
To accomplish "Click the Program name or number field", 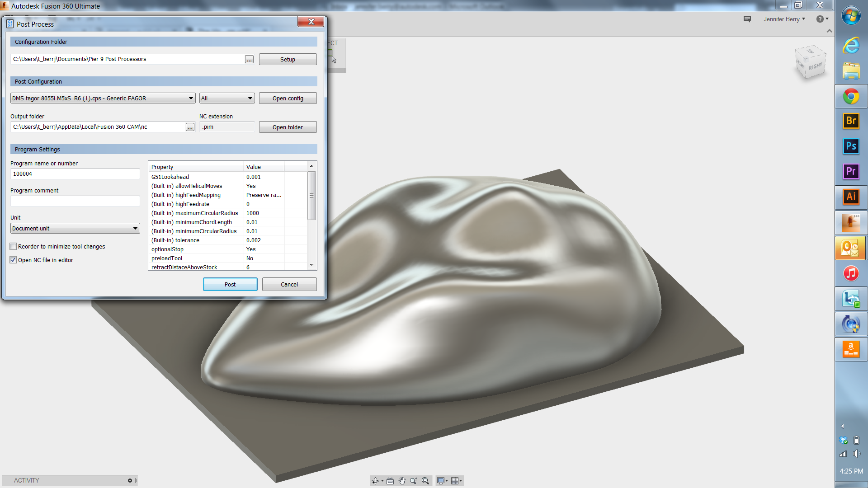I will click(x=75, y=174).
